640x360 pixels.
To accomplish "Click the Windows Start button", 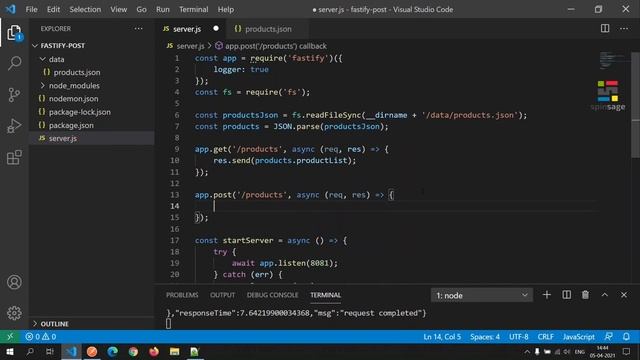I will pos(9,351).
